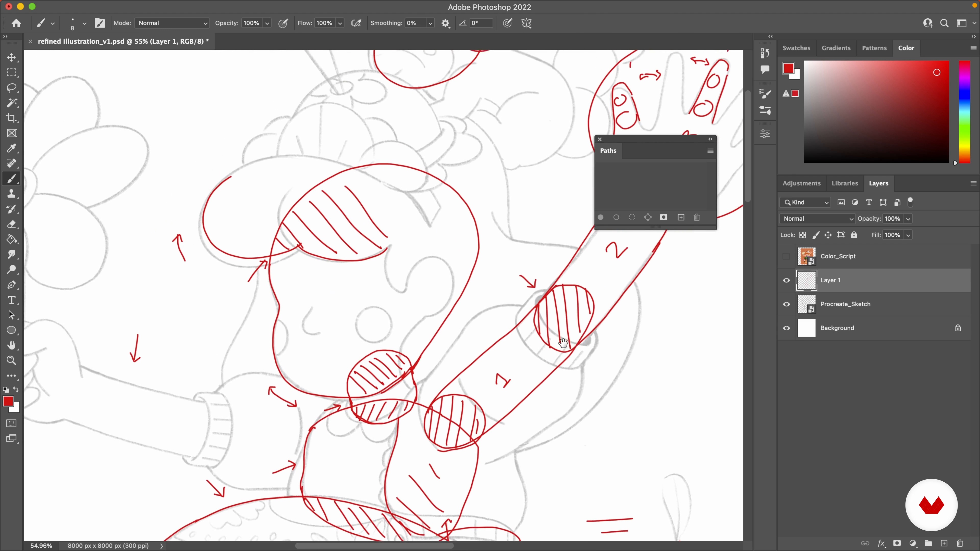Switch to the Swatches tab
The width and height of the screenshot is (980, 551).
[796, 48]
